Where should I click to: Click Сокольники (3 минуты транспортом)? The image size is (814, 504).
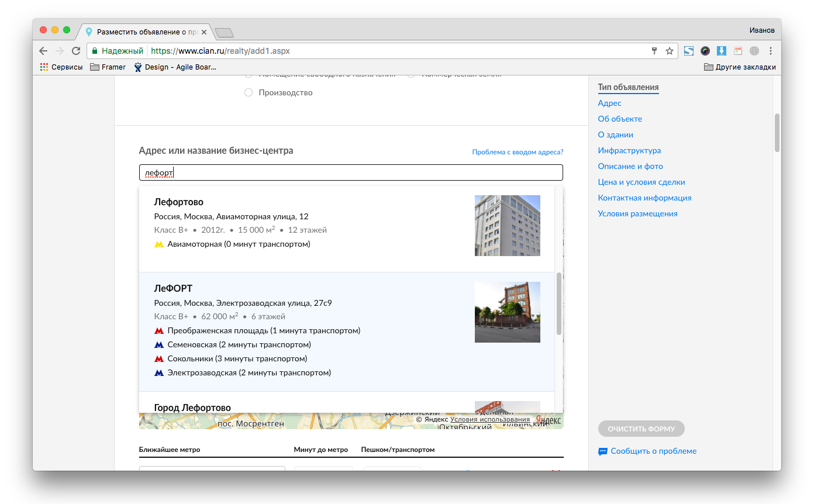(237, 359)
